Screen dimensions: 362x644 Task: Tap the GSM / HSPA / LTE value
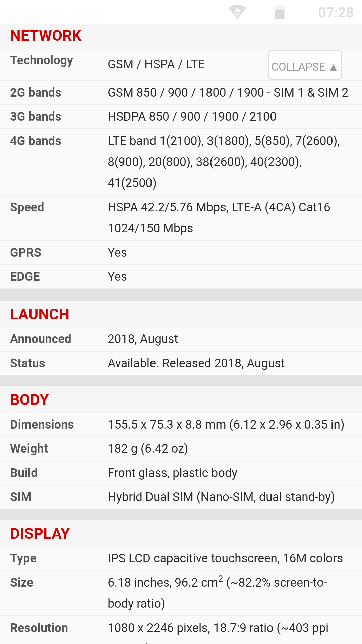point(156,64)
